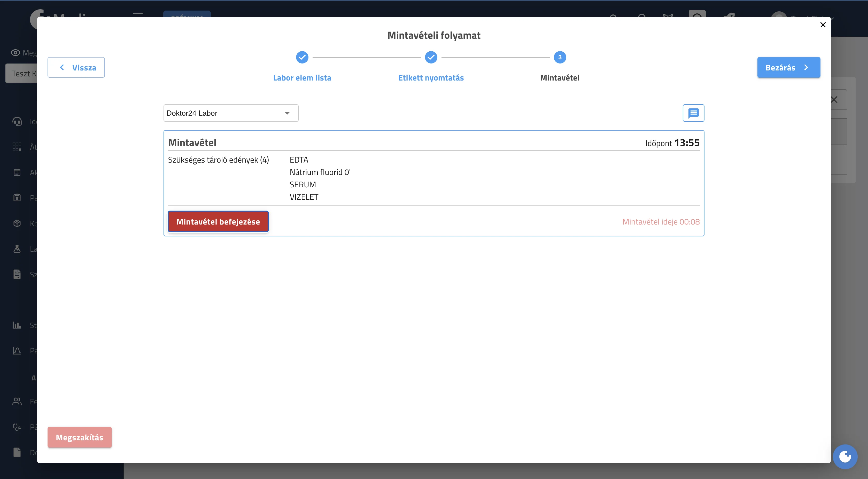This screenshot has width=868, height=479.
Task: Click the box package sidebar icon
Action: tap(17, 223)
